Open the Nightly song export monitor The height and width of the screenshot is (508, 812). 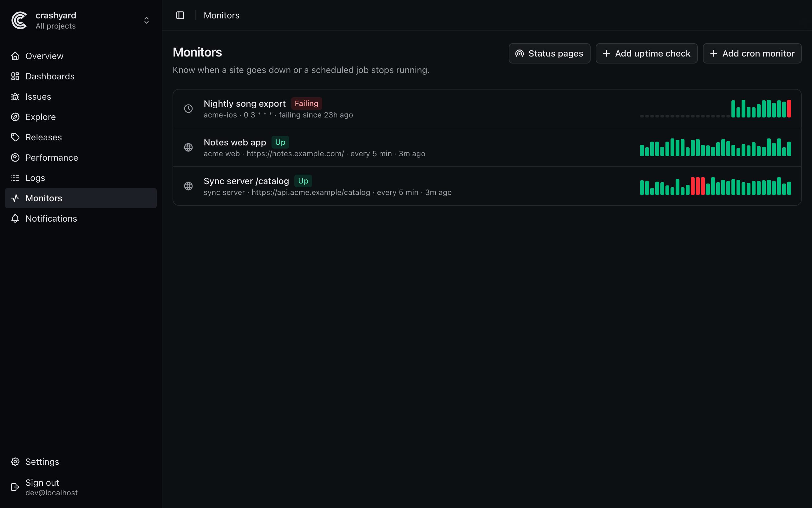[487, 109]
